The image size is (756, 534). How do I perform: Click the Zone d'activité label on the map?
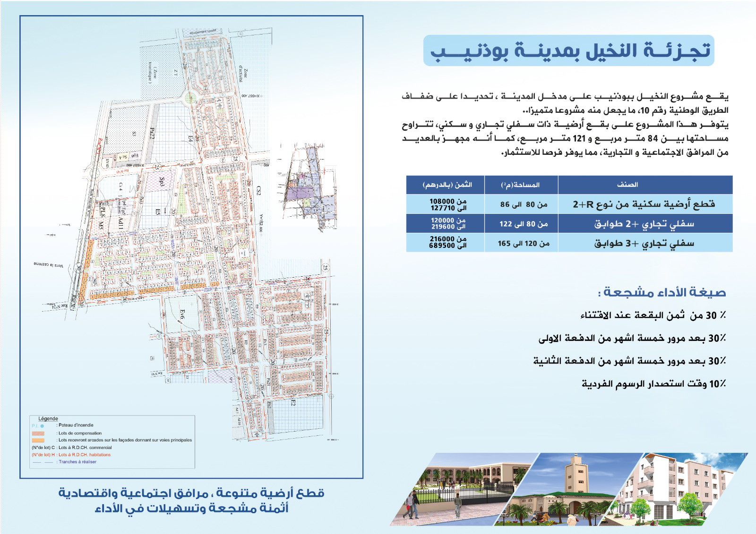coord(243,73)
